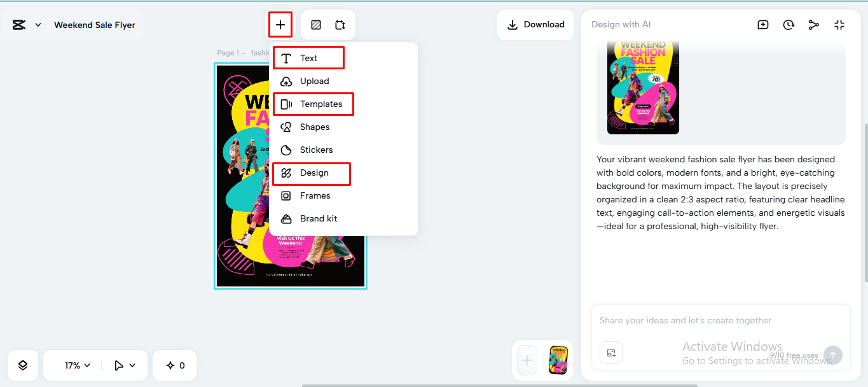Open version history in AI panel

click(789, 24)
